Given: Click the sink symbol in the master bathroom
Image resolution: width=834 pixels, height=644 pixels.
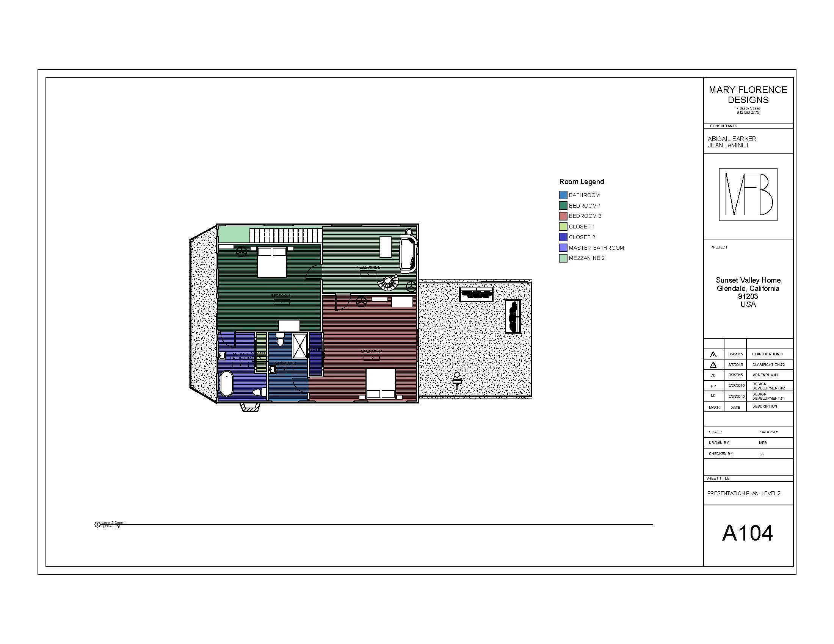Looking at the screenshot, I should click(222, 355).
